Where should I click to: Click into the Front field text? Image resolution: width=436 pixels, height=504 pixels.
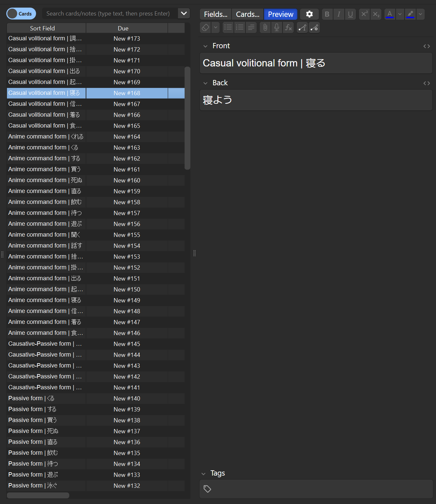[x=316, y=63]
